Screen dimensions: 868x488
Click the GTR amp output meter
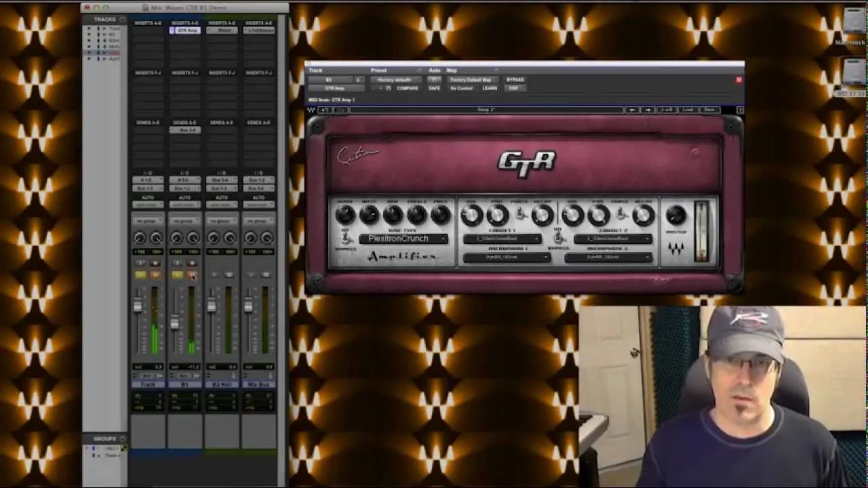(x=702, y=232)
